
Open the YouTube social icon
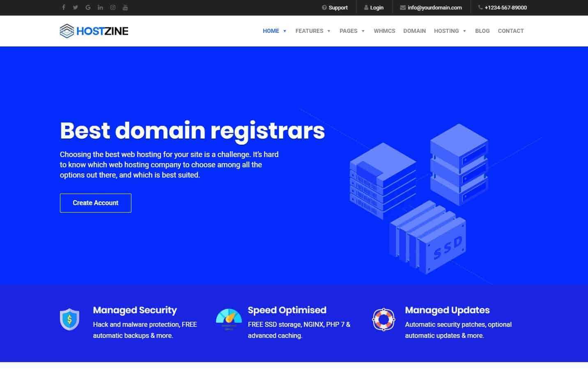[125, 7]
